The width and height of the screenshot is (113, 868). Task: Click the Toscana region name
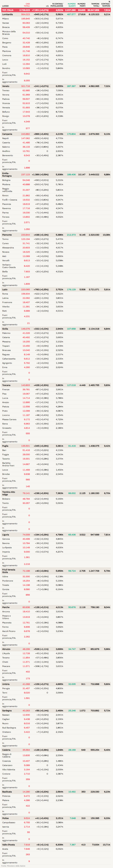pos(6,385)
